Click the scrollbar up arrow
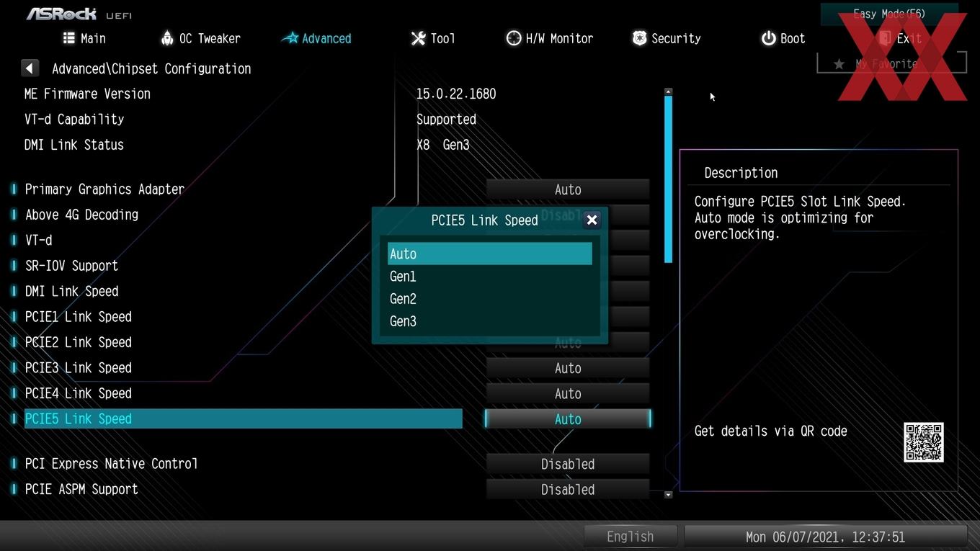980x551 pixels. pyautogui.click(x=668, y=91)
